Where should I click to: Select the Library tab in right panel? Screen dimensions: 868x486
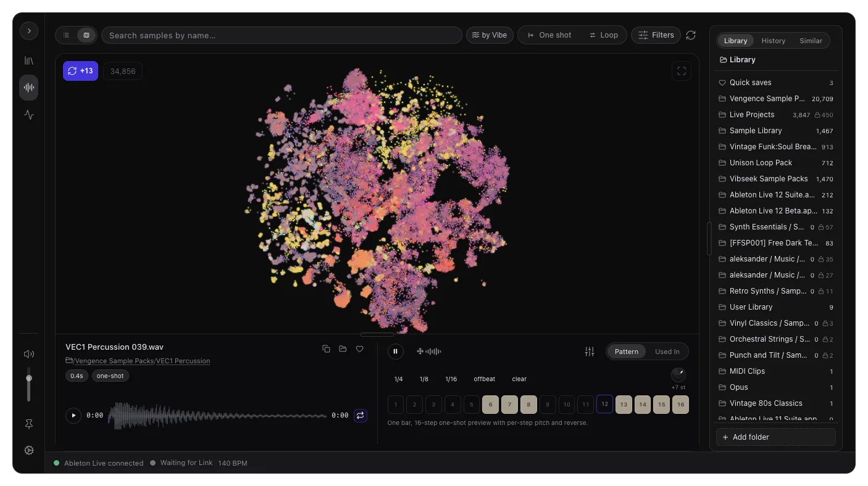click(x=735, y=41)
